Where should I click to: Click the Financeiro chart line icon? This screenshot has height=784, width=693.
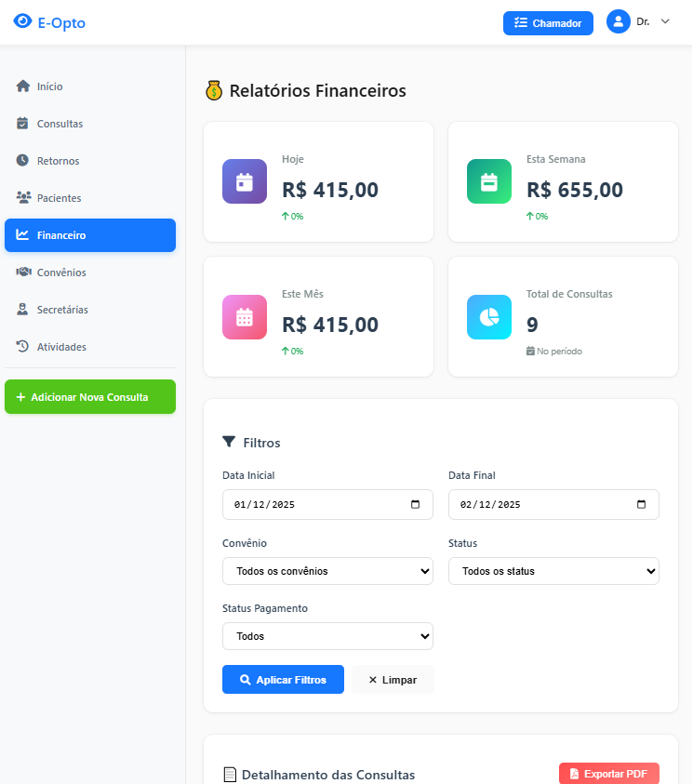click(22, 234)
